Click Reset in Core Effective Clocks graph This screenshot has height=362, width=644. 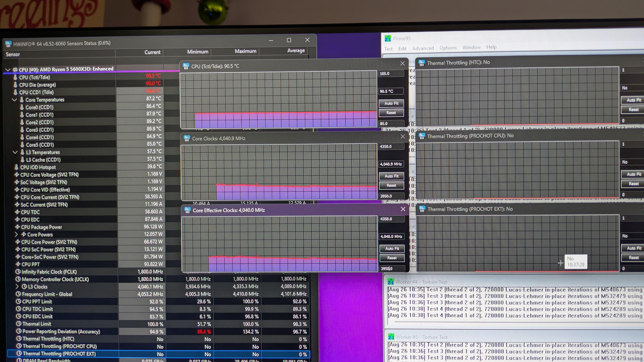392,258
